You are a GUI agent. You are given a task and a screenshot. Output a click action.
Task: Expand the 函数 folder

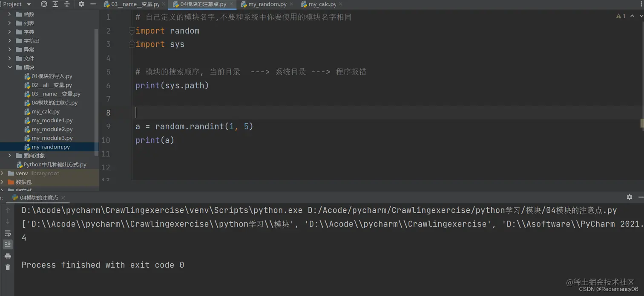coord(10,14)
